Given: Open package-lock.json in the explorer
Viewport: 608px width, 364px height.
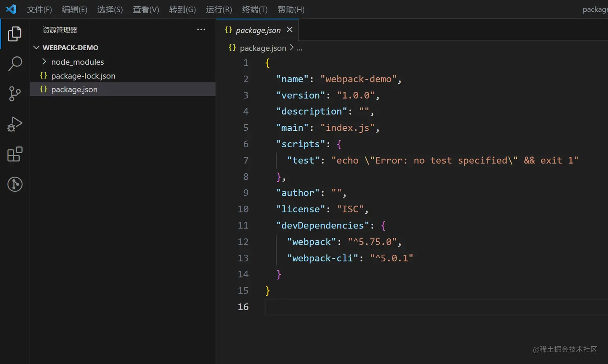Looking at the screenshot, I should (x=83, y=76).
